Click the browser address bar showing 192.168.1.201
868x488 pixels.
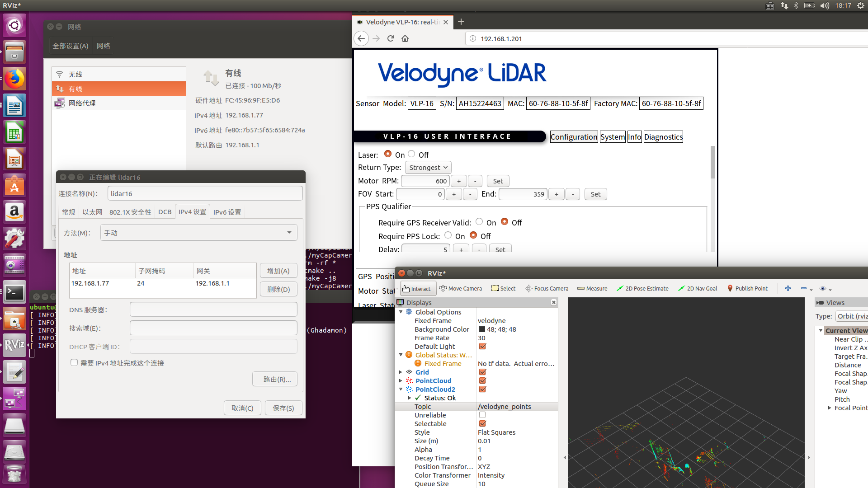(542, 38)
